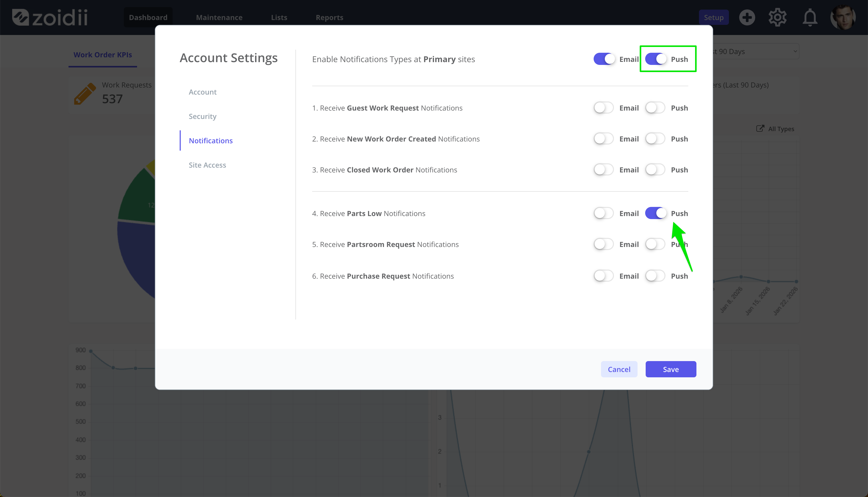Open the Last 90 Days dropdown

[x=756, y=51]
